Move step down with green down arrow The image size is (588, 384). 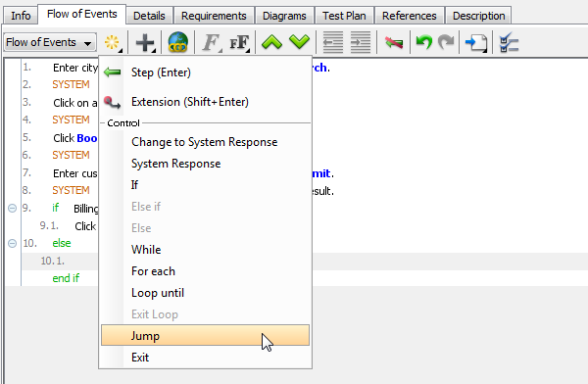[299, 42]
